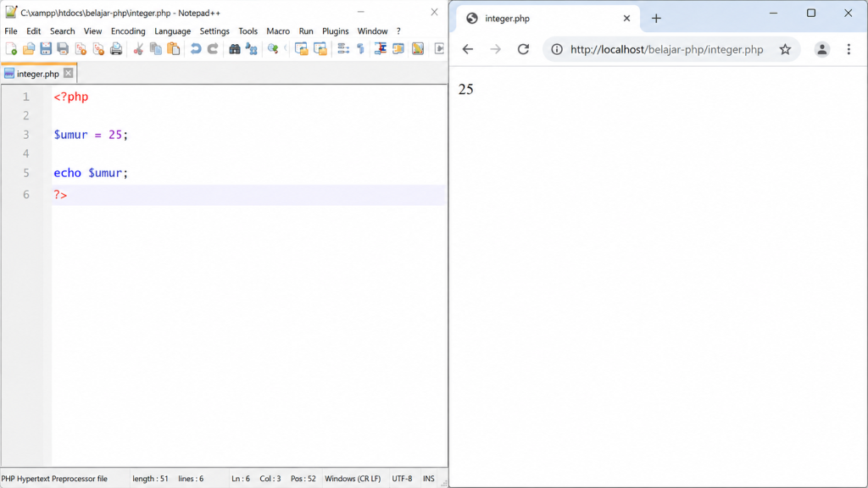Click the echo $umur; code line
This screenshot has height=488, width=868.
[x=91, y=173]
